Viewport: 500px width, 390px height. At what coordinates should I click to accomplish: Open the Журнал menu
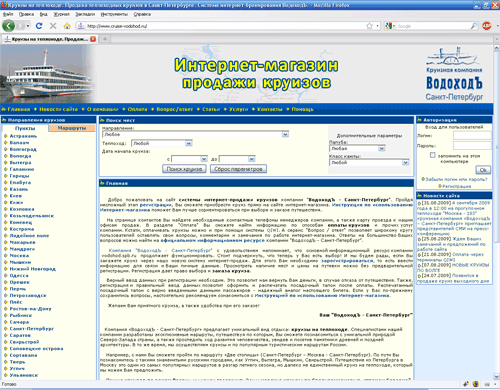tap(62, 14)
